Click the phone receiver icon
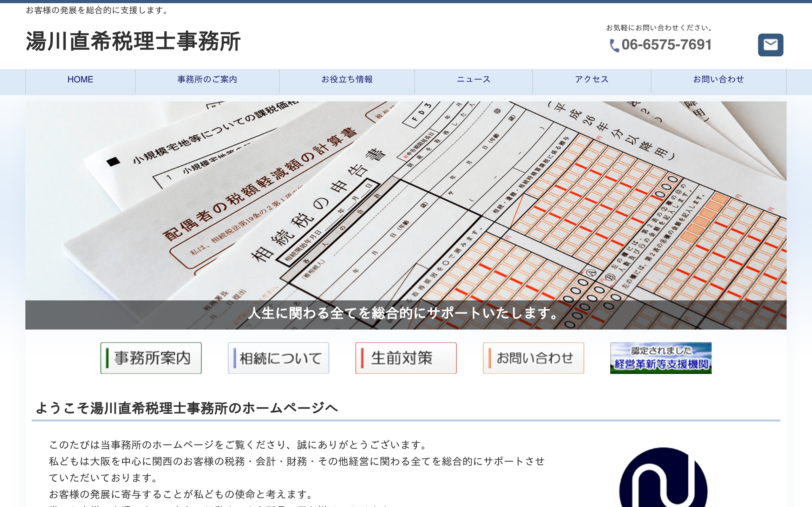This screenshot has height=507, width=812. pyautogui.click(x=614, y=45)
